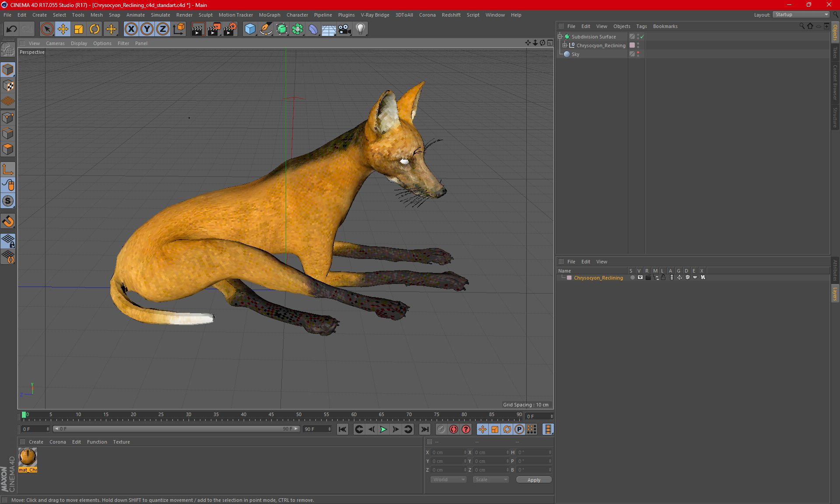This screenshot has width=840, height=504.
Task: Switch to the Takes side tab
Action: 835,53
